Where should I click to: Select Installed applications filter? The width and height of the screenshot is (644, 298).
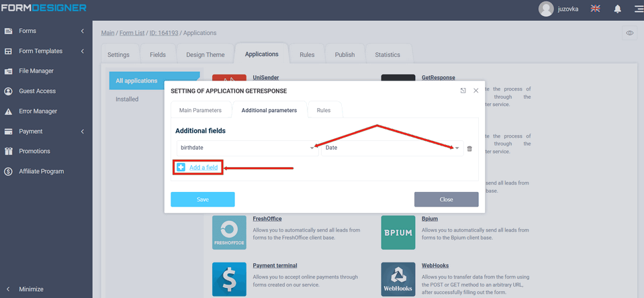pyautogui.click(x=127, y=99)
